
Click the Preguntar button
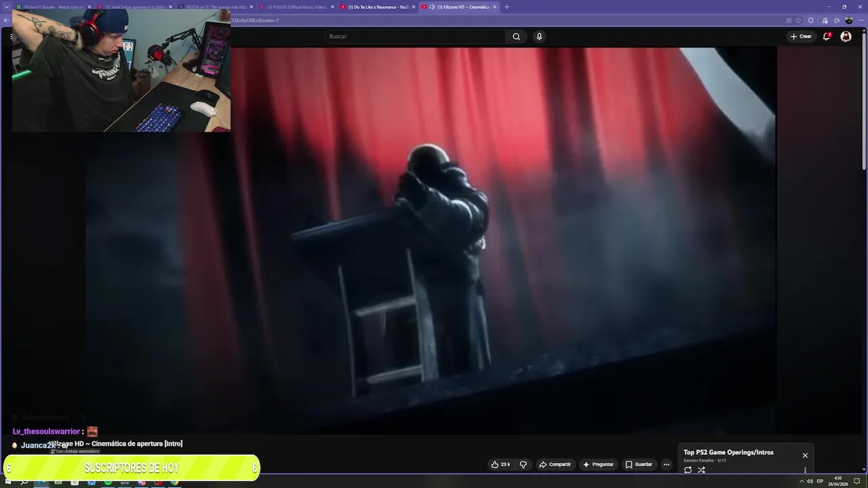click(x=597, y=464)
